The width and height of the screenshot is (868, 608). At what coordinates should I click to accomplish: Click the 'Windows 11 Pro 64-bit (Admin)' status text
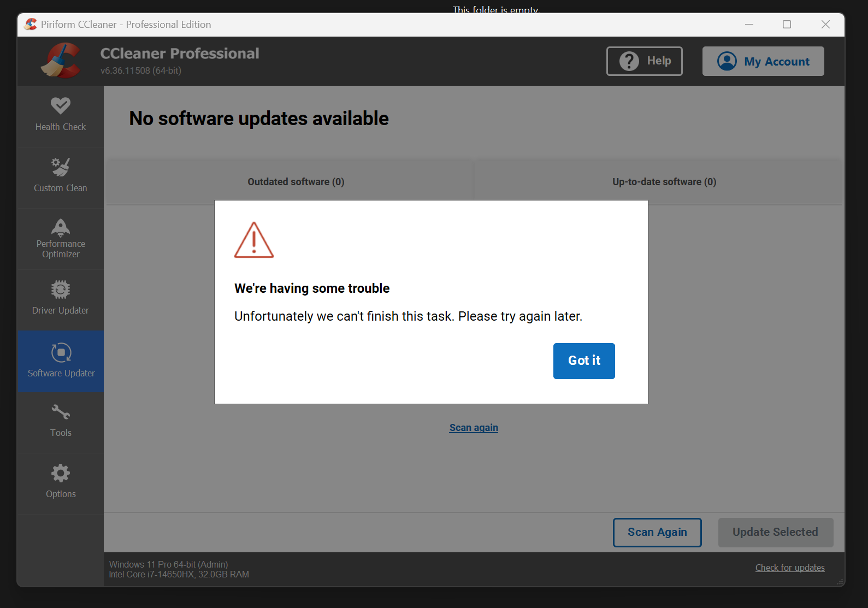point(169,564)
